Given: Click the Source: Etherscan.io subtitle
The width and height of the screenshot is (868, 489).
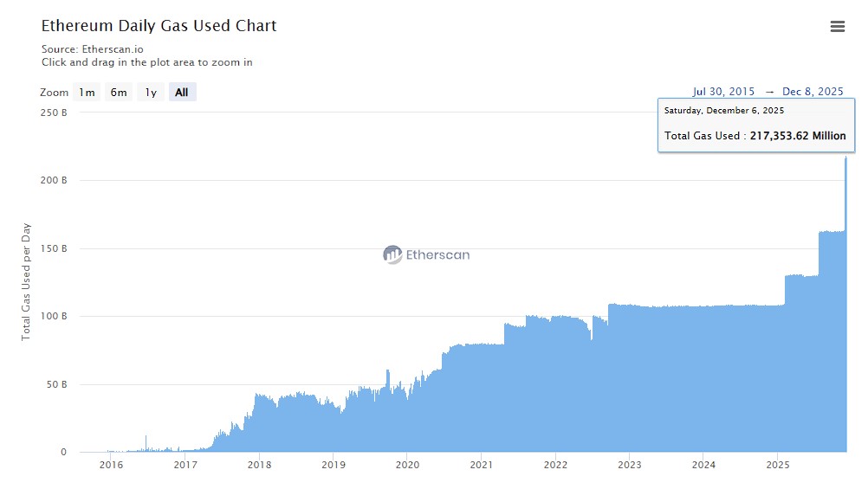Looking at the screenshot, I should pyautogui.click(x=93, y=49).
